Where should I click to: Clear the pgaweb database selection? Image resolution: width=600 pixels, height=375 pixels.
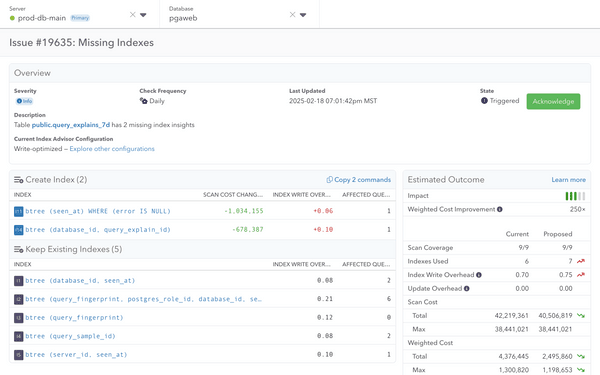click(x=292, y=15)
